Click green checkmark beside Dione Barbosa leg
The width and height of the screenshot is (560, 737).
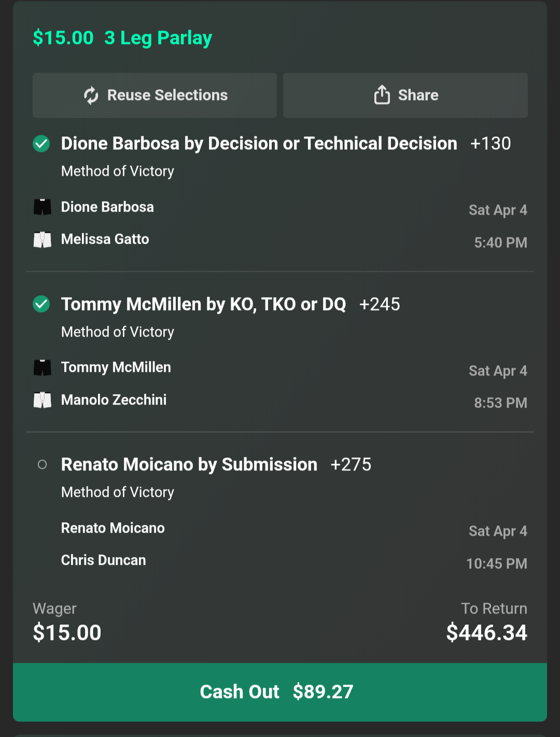[41, 144]
